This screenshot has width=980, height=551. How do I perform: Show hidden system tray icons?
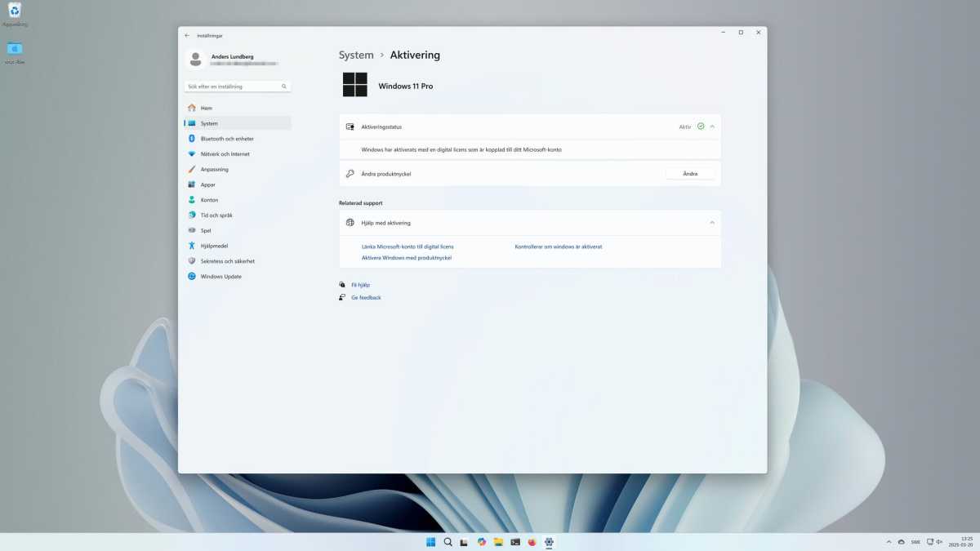889,542
